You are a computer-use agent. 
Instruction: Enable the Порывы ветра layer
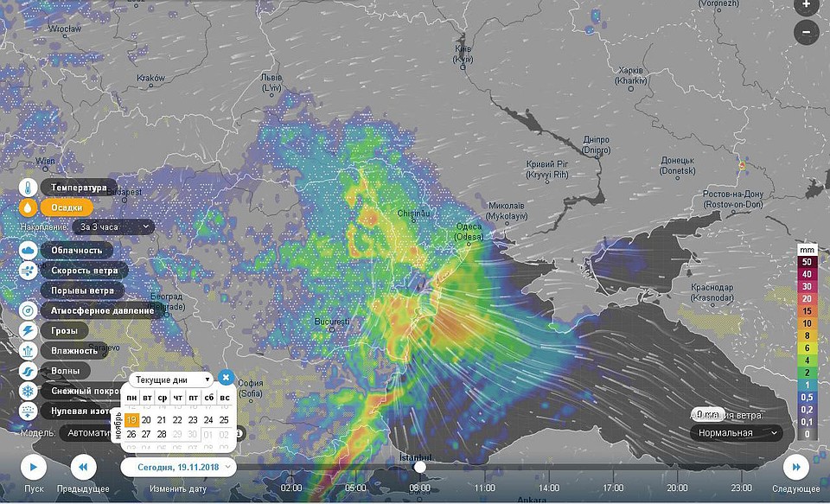tap(83, 290)
